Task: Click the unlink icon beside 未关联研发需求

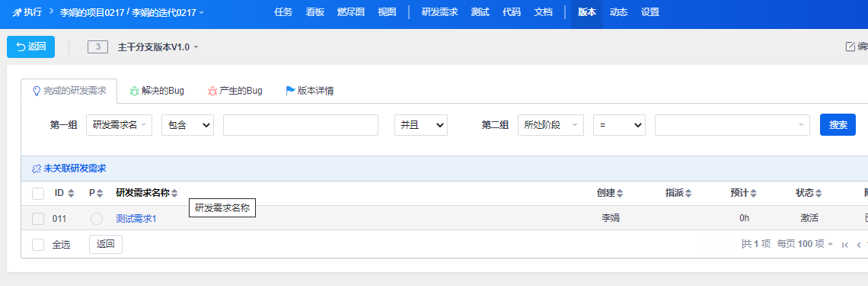Action: (x=37, y=169)
